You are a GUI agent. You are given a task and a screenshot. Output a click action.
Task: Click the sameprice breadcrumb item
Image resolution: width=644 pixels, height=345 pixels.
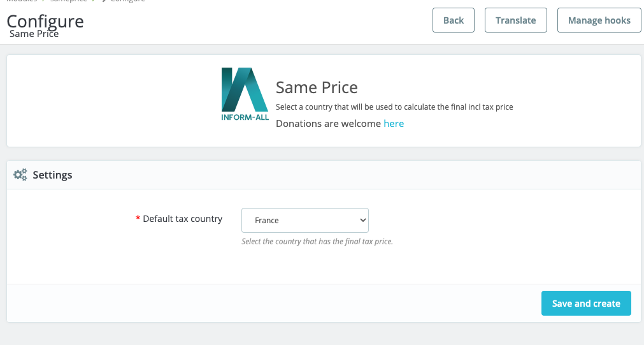tap(69, 1)
